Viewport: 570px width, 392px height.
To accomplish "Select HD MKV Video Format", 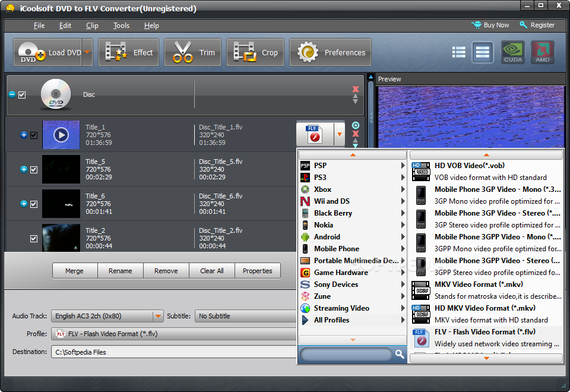I will click(x=486, y=314).
